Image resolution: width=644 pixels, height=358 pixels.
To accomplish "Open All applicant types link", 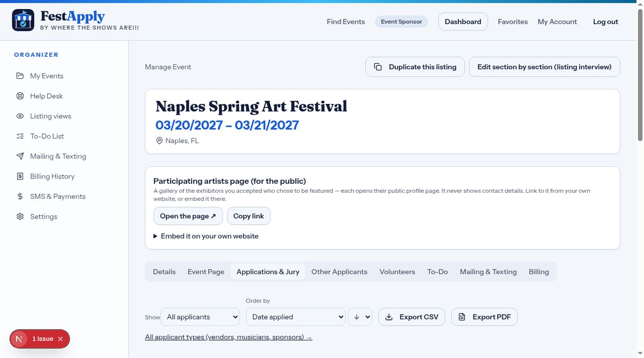I will tap(229, 337).
